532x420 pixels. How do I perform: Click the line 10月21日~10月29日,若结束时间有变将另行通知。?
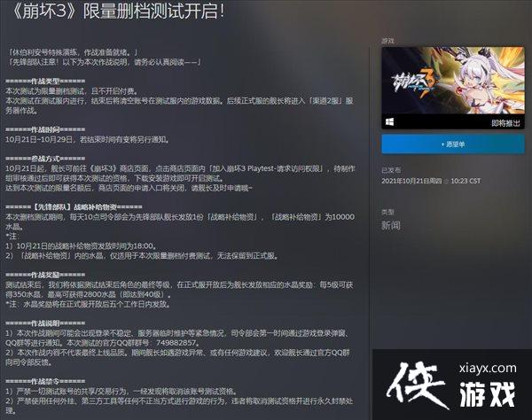pos(88,139)
